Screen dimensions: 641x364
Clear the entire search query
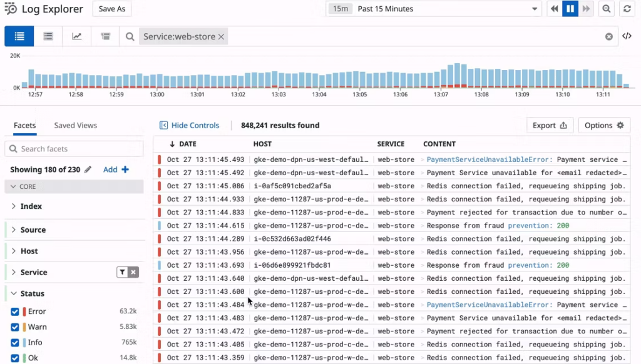608,37
